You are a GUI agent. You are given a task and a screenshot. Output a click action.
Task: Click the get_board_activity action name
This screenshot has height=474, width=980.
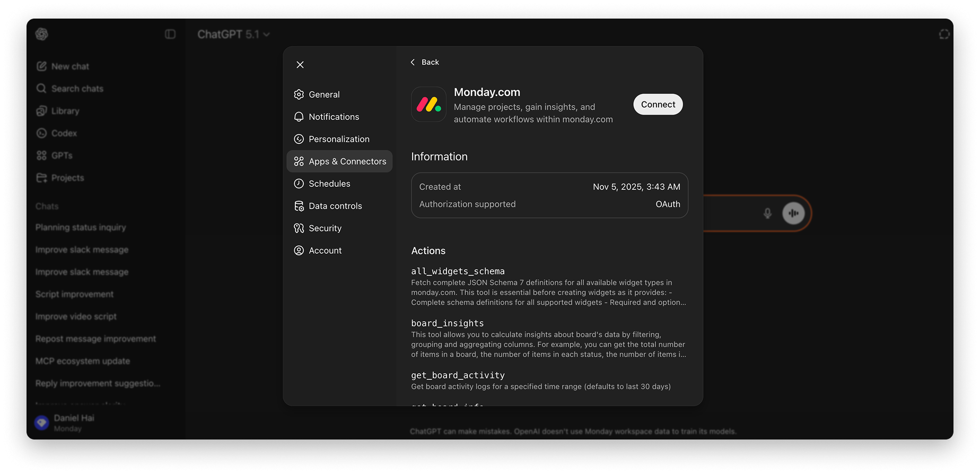[x=458, y=375]
